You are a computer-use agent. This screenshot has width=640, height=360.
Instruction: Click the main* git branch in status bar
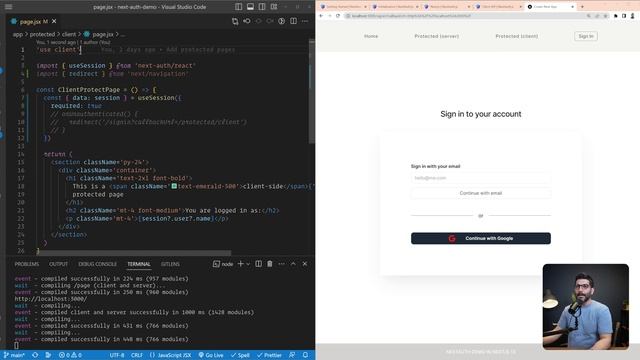pos(14,355)
